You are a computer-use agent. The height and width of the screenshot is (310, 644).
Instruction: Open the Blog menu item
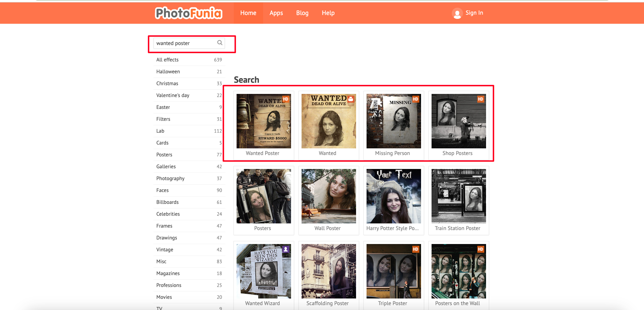coord(302,13)
